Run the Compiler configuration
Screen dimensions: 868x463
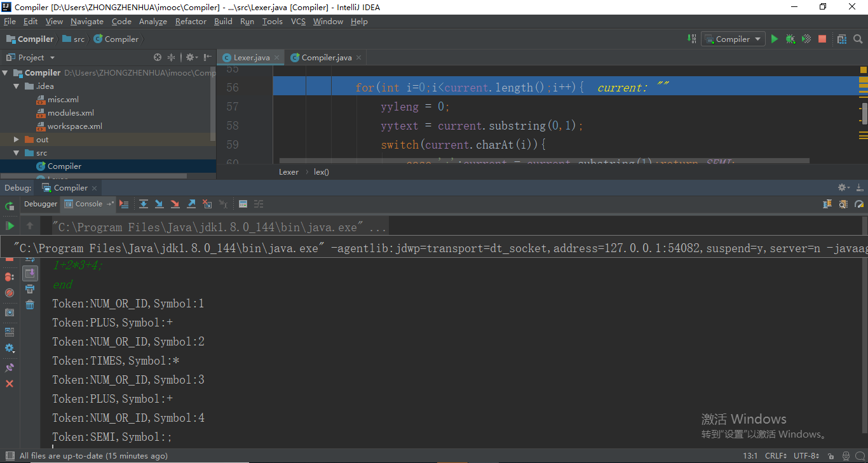click(x=774, y=39)
